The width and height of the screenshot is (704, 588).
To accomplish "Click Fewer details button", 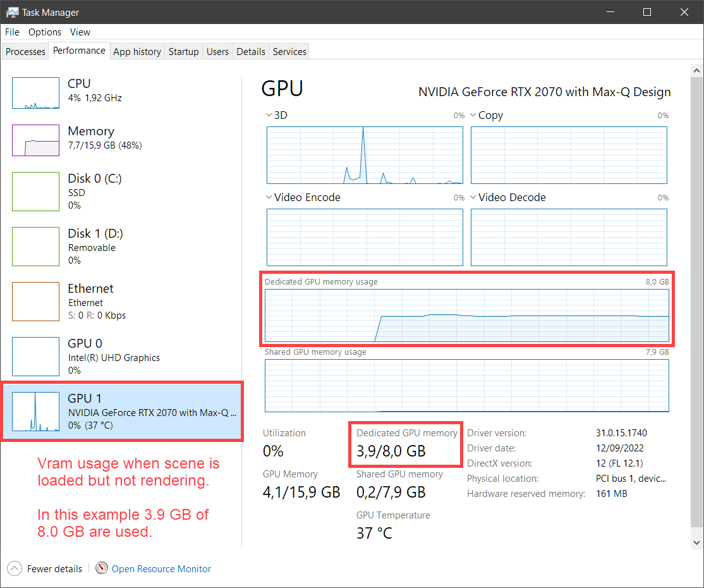I will click(x=54, y=568).
